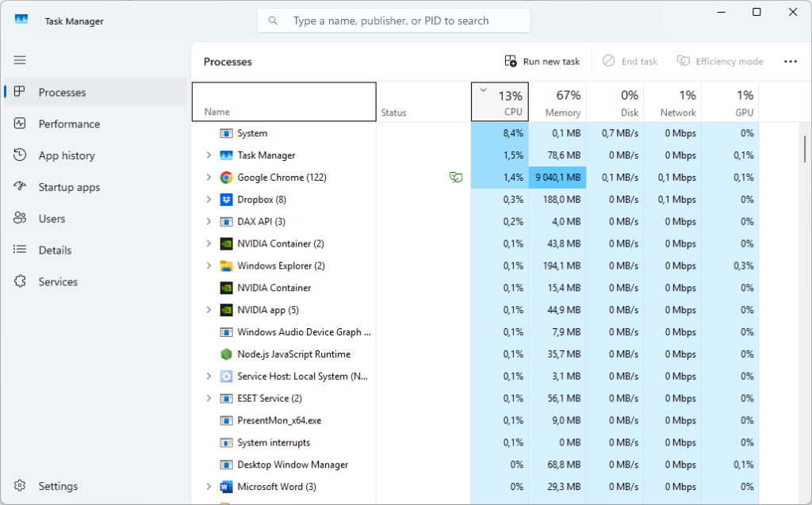Switch to the Performance page

click(x=95, y=123)
